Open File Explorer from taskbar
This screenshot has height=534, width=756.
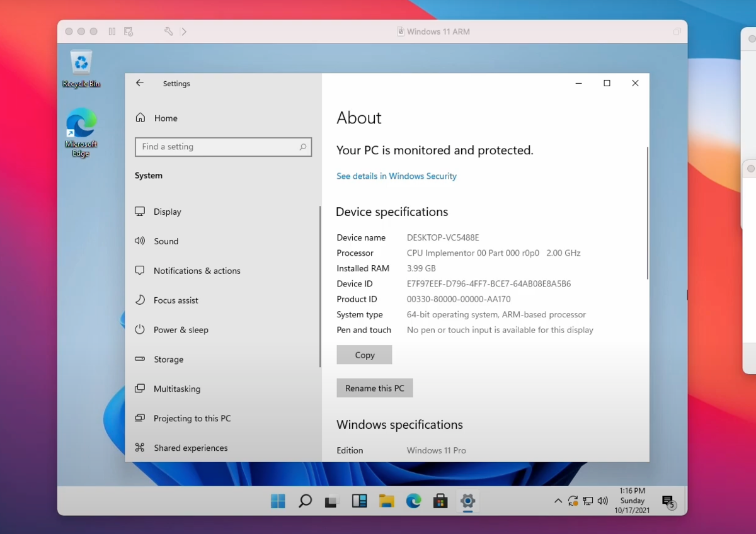(386, 501)
